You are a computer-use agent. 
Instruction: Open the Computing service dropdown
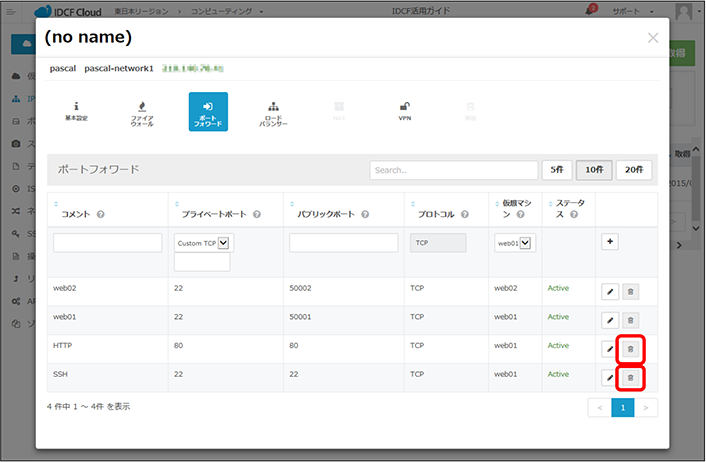(x=226, y=11)
